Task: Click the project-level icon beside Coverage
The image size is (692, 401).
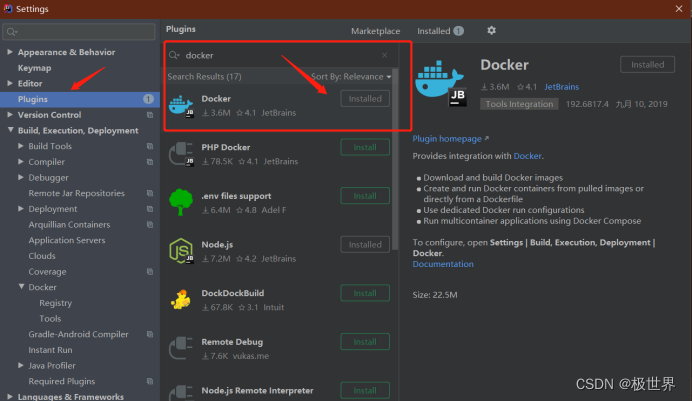Action: [x=150, y=272]
